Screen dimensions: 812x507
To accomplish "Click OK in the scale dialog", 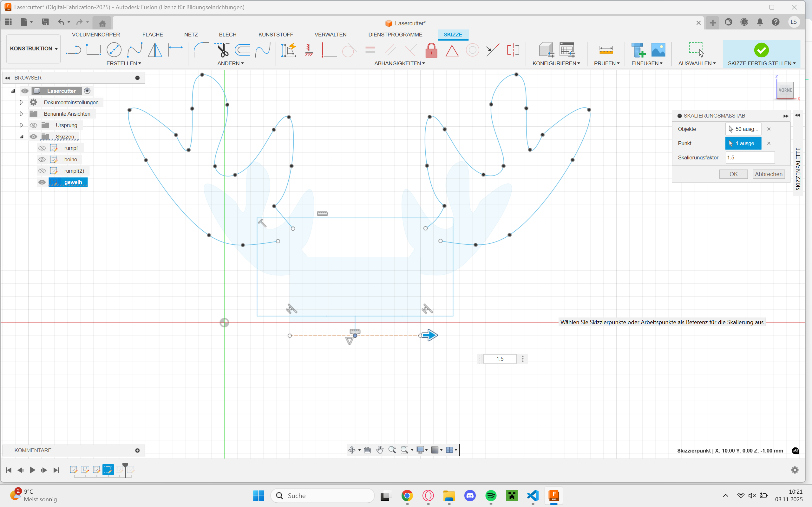I will (733, 174).
